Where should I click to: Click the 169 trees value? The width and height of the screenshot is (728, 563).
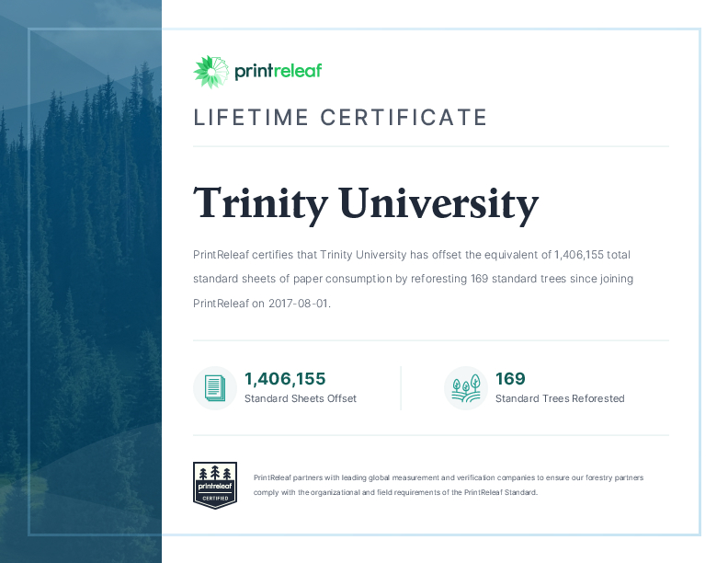tap(510, 379)
